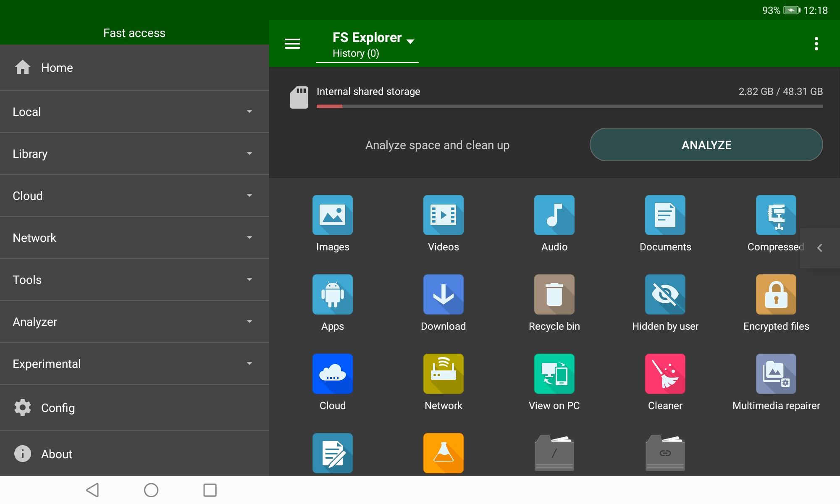The width and height of the screenshot is (840, 504).
Task: Open the Network tile in grid
Action: tap(443, 374)
